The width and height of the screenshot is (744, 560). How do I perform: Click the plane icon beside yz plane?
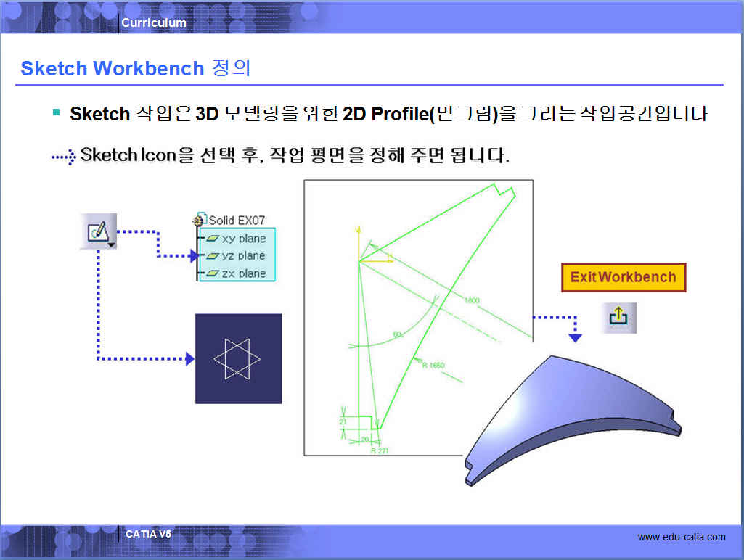[x=213, y=256]
